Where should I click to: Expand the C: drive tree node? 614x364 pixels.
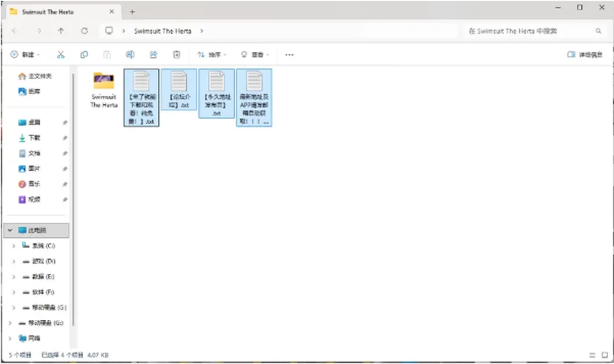[x=13, y=246]
